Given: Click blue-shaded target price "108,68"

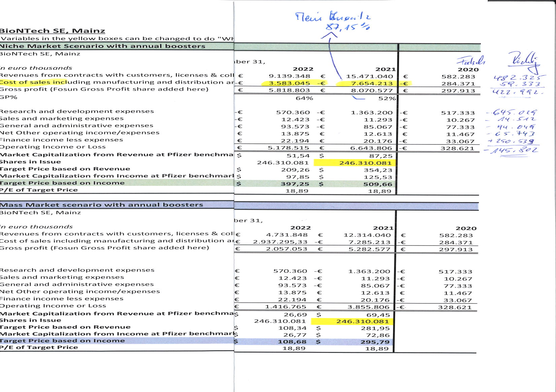Looking at the screenshot, I should [x=292, y=342].
